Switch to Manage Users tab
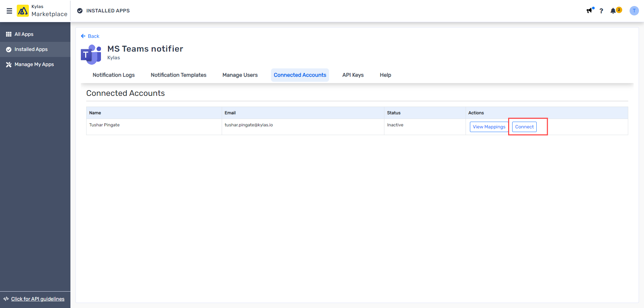This screenshot has height=308, width=644. (240, 75)
